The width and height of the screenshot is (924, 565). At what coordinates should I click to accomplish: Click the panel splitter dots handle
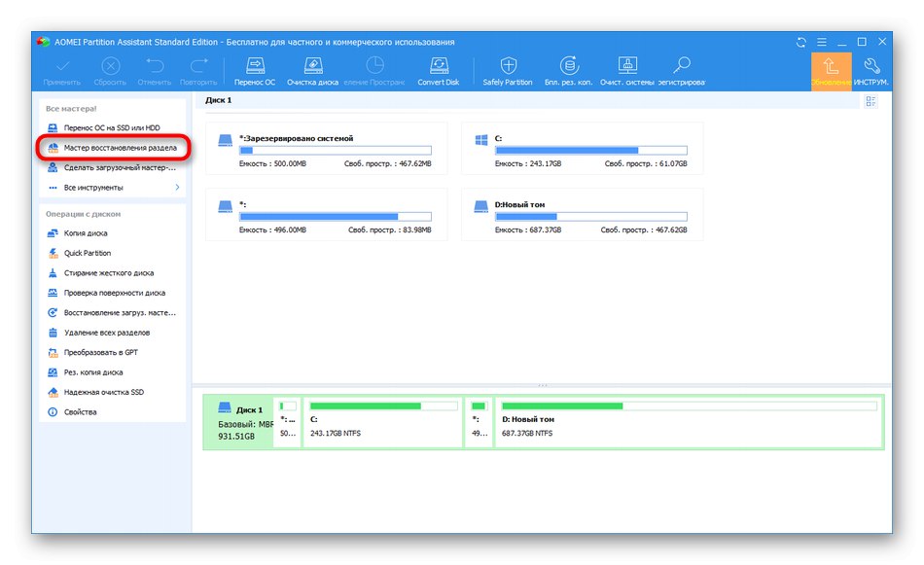click(x=542, y=385)
